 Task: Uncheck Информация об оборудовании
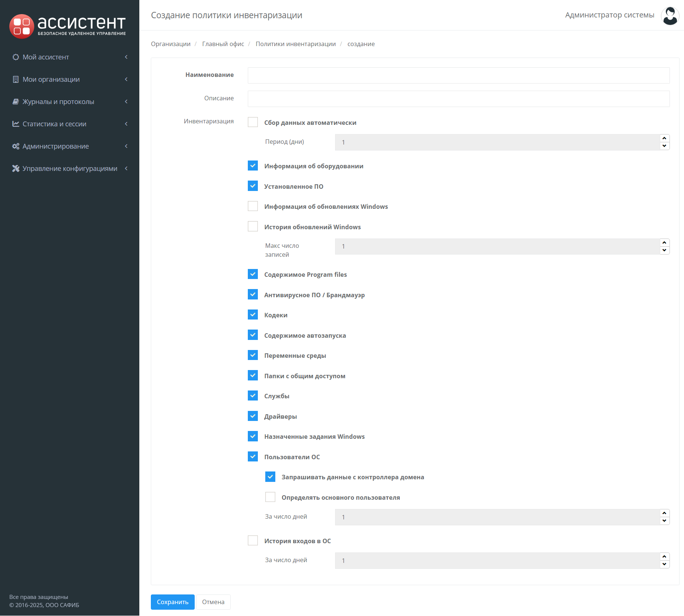click(x=253, y=166)
